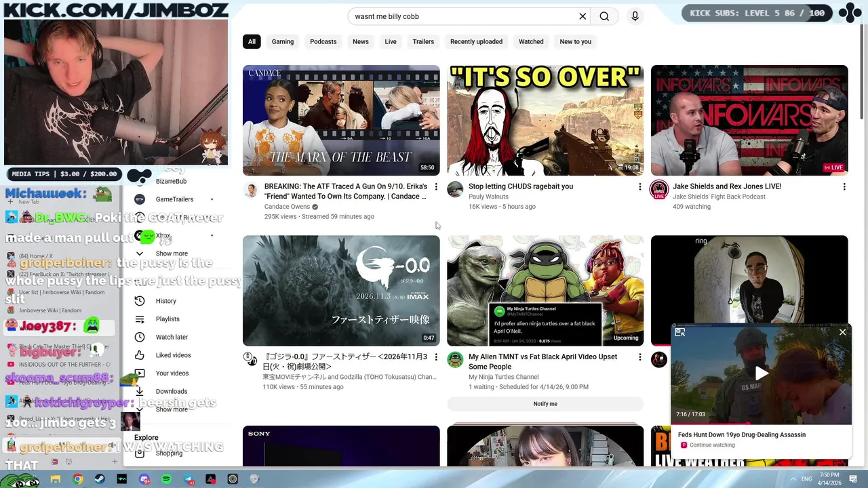
Task: Open Telegram from the taskbar
Action: tap(189, 479)
